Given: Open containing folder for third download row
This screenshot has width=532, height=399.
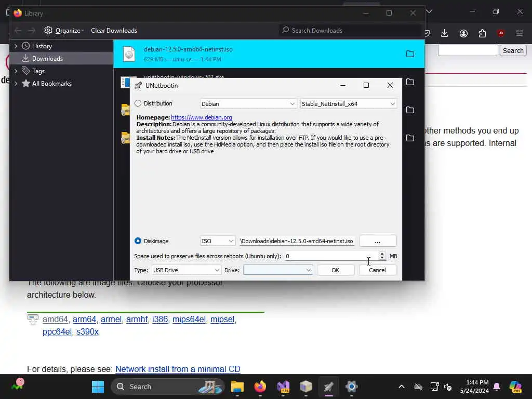Looking at the screenshot, I should coord(410,110).
